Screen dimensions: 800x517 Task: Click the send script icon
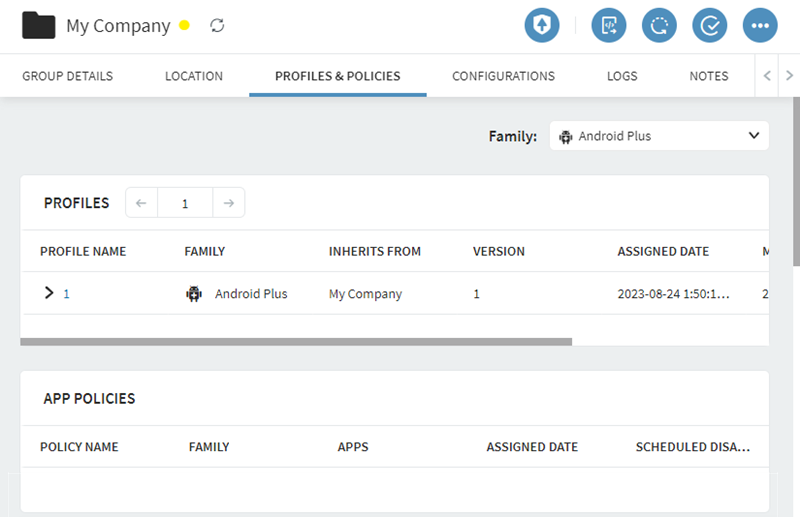(609, 26)
